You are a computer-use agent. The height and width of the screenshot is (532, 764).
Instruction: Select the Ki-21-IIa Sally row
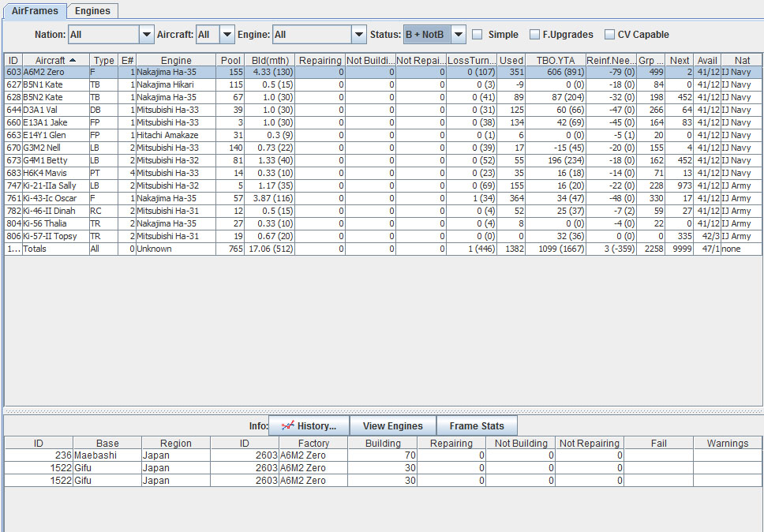[x=384, y=186]
